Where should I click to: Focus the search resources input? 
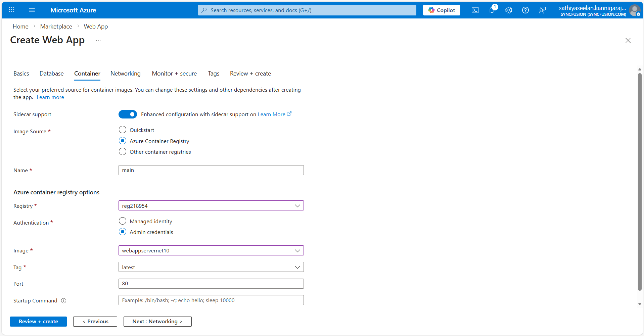point(307,10)
